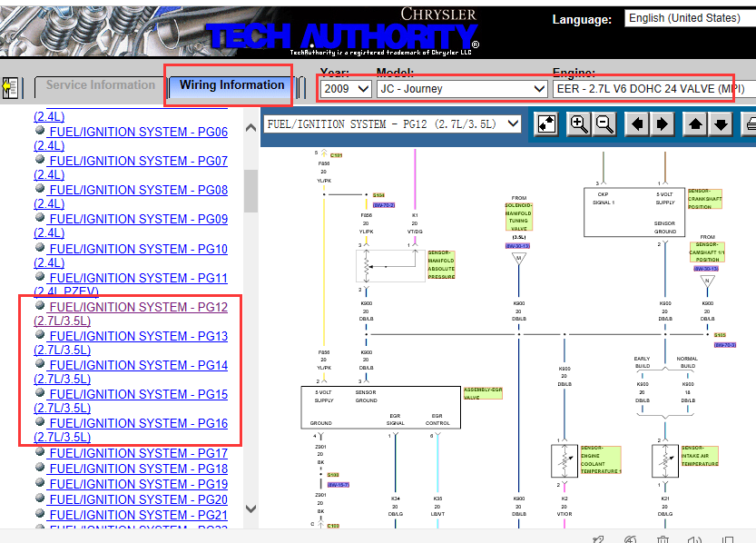The image size is (756, 543).
Task: Open FUEL/IGNITION SYSTEM - PG14 link
Action: (131, 371)
